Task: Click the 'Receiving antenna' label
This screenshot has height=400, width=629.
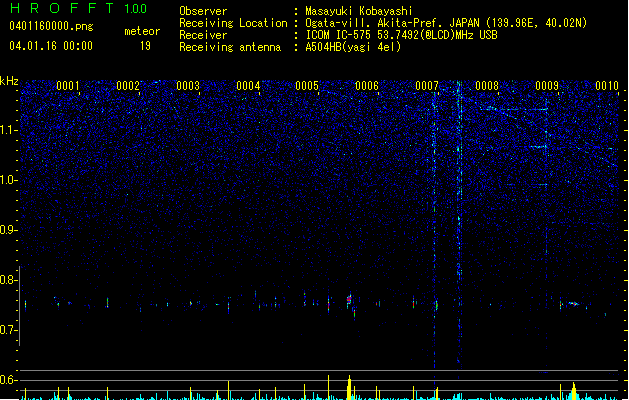Action: point(230,47)
